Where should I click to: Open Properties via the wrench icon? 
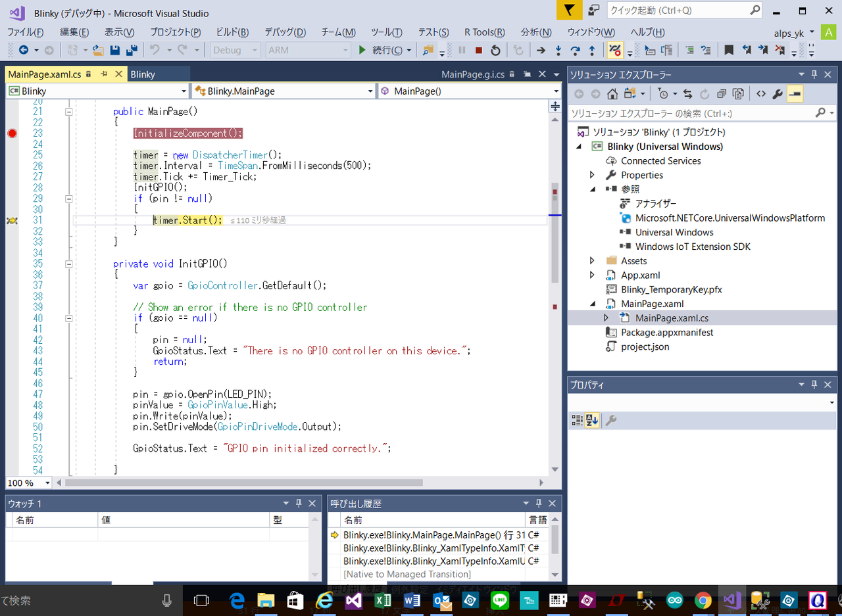(777, 94)
